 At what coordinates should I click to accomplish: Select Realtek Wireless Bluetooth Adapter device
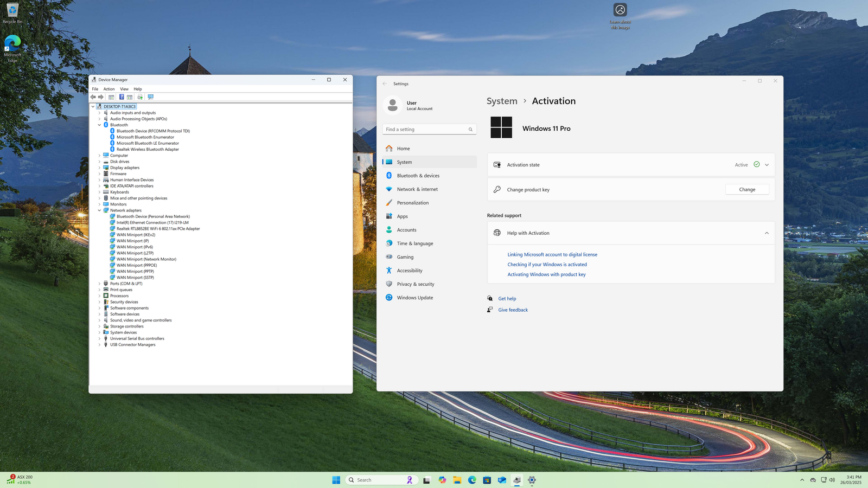click(148, 150)
